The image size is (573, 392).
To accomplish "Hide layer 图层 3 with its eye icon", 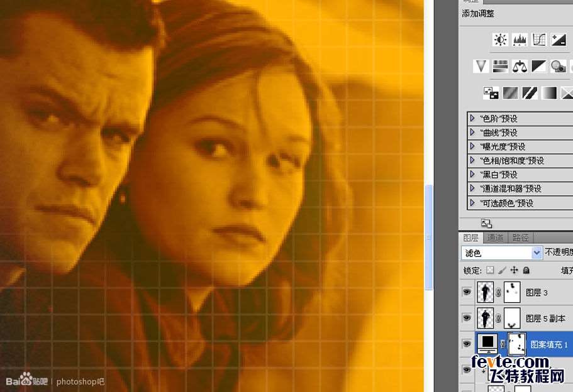I will click(x=467, y=292).
